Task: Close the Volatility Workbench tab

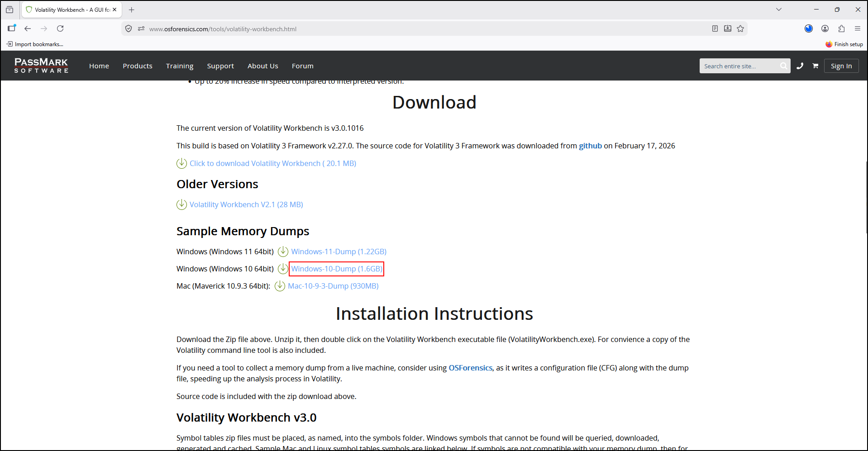Action: pos(114,9)
